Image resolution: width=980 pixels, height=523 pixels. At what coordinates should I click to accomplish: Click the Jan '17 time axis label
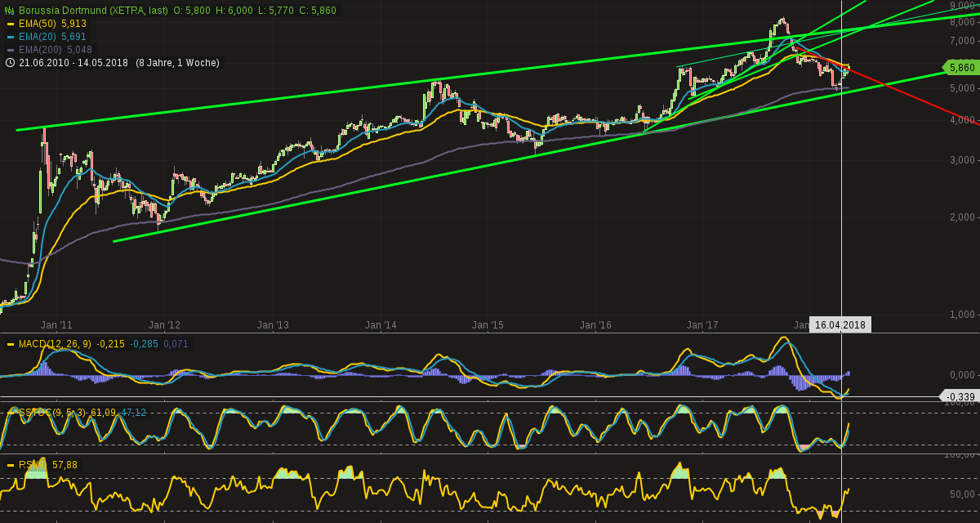(703, 325)
